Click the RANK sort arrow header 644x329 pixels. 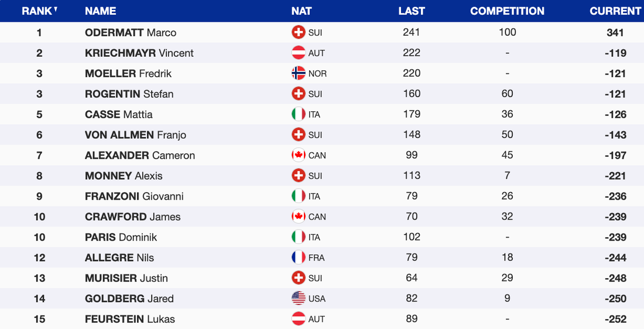pos(55,9)
